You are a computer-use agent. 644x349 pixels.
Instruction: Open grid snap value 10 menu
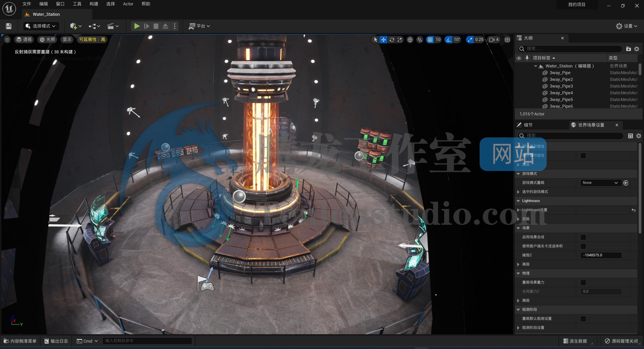(x=438, y=40)
